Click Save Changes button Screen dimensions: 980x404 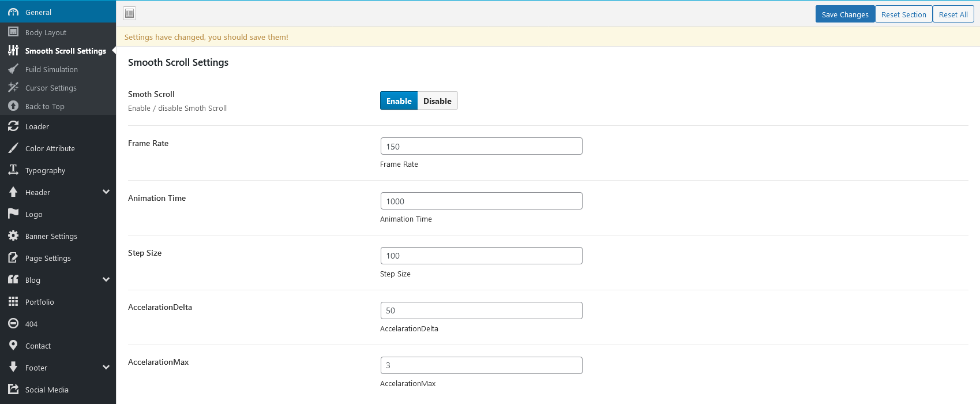pos(845,14)
